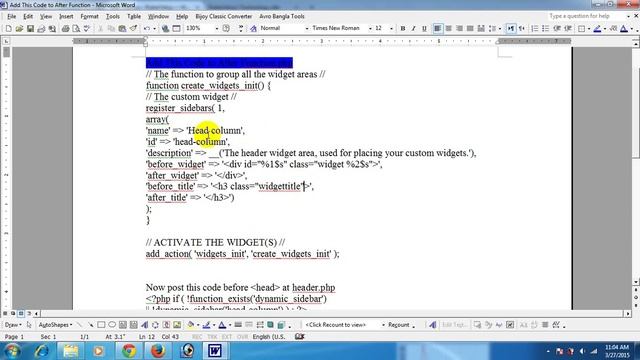Screen dimensions: 640x360
Task: Apply bulleted list formatting
Action: (x=545, y=29)
